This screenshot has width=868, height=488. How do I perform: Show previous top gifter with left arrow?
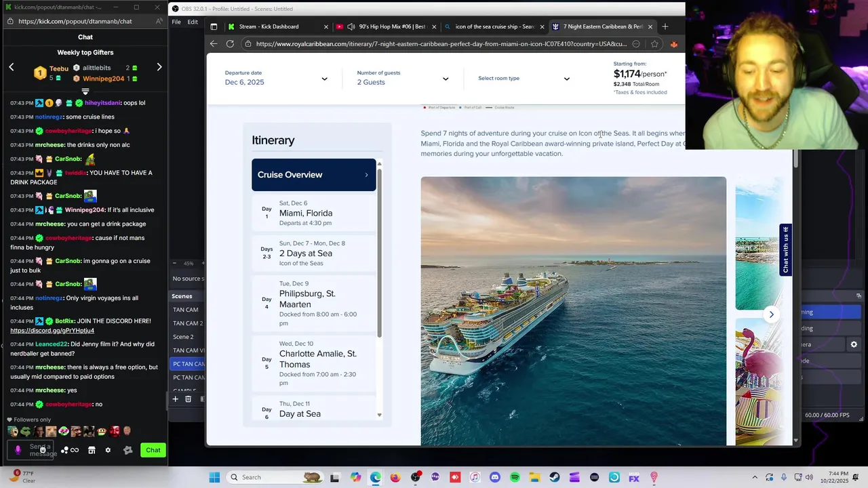(12, 67)
